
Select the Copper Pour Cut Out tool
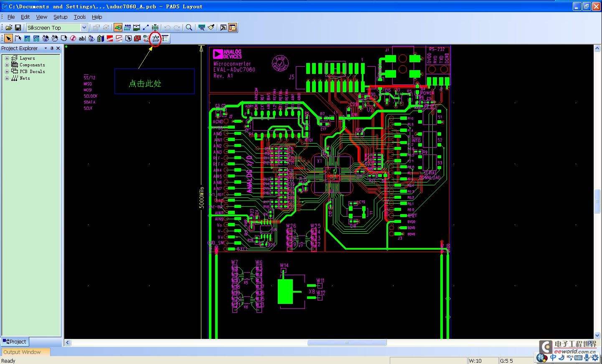tap(55, 38)
